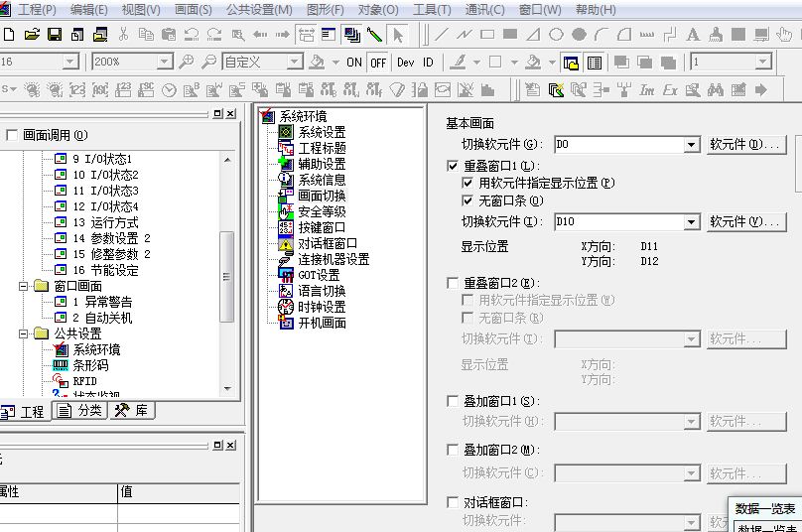The height and width of the screenshot is (532, 802).
Task: Uncheck the 重叠窗口1 checkbox
Action: coord(454,166)
